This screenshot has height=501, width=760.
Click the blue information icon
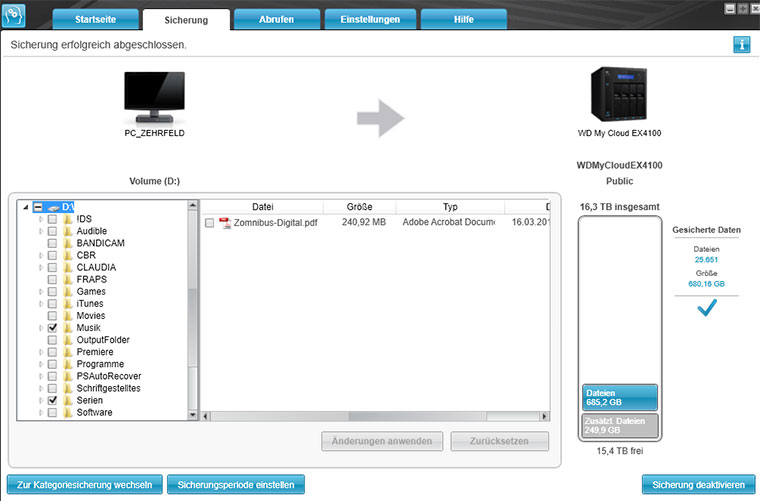pos(741,44)
